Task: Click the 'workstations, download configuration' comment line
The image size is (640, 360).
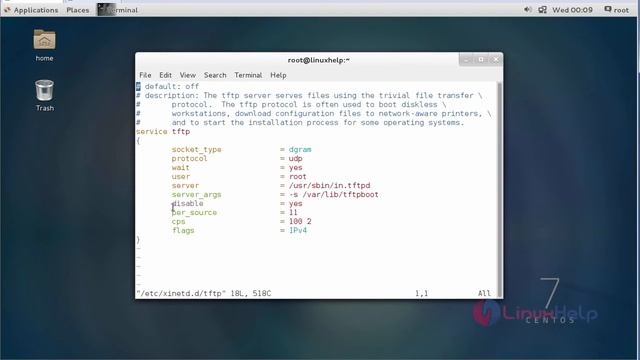Action: [x=314, y=113]
